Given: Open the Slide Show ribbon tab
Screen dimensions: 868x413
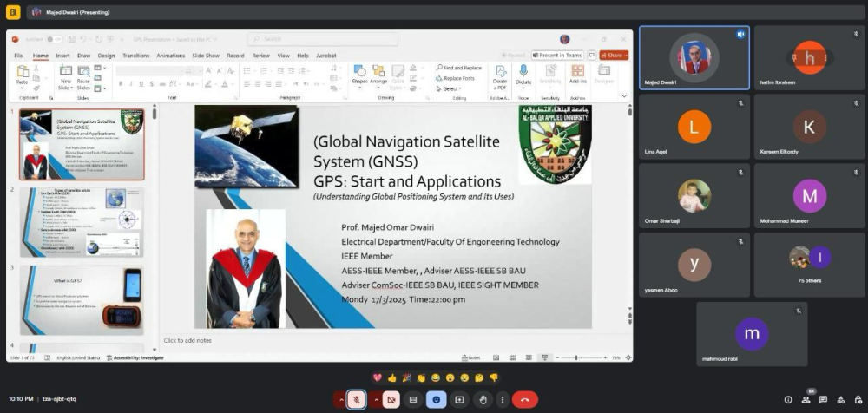Looking at the screenshot, I should (x=206, y=56).
